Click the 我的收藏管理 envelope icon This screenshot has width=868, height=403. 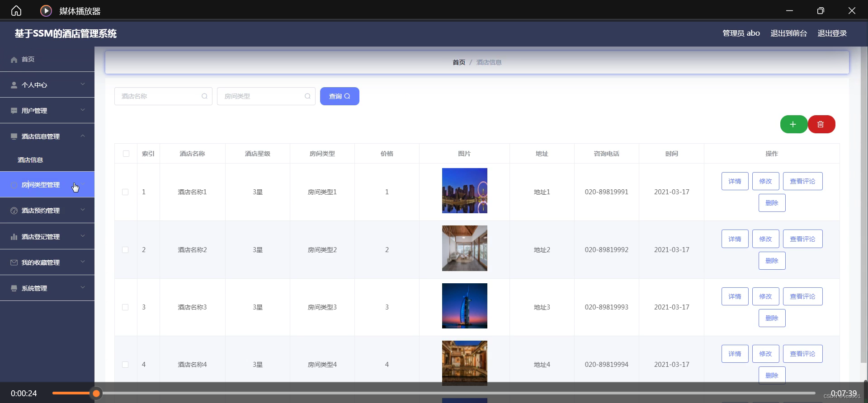pyautogui.click(x=14, y=262)
